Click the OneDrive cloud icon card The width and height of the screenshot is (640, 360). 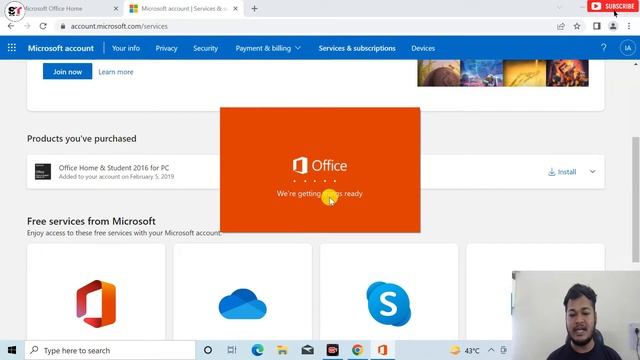pos(242,292)
